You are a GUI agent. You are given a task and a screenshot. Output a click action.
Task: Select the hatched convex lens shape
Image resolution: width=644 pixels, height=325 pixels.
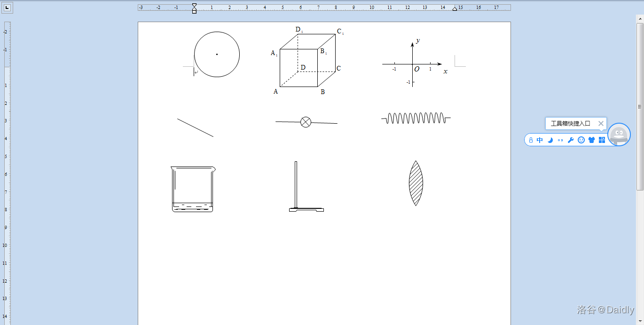416,183
